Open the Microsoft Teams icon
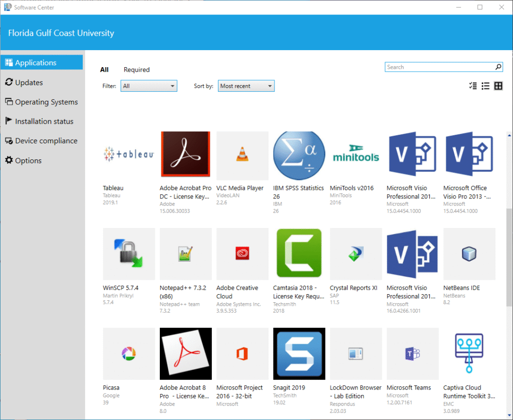 coord(412,353)
